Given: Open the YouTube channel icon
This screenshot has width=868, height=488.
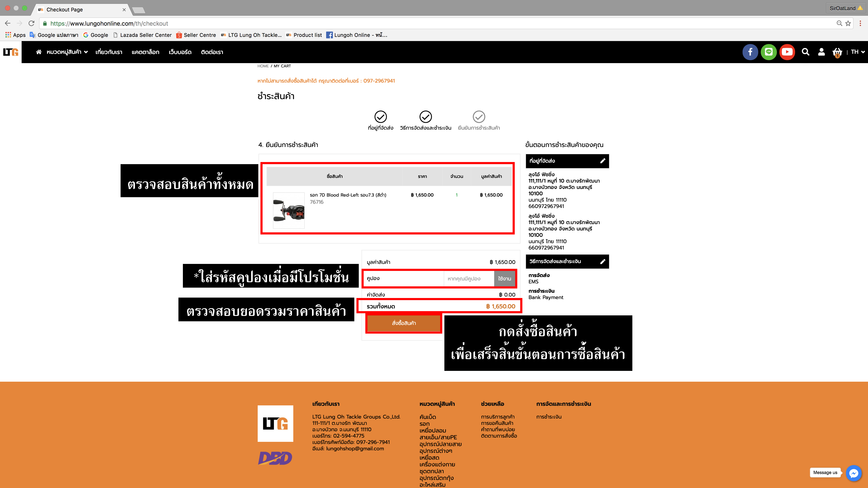Looking at the screenshot, I should click(787, 52).
